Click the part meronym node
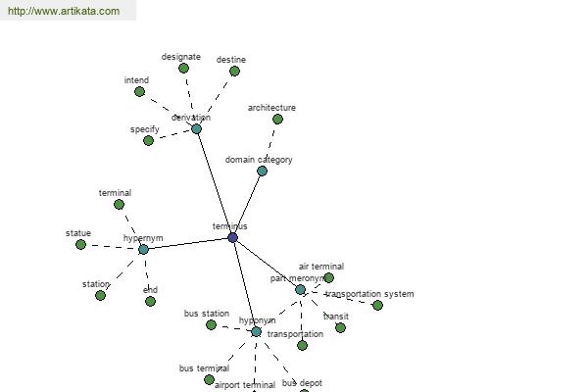This screenshot has width=588, height=392. pos(300,290)
